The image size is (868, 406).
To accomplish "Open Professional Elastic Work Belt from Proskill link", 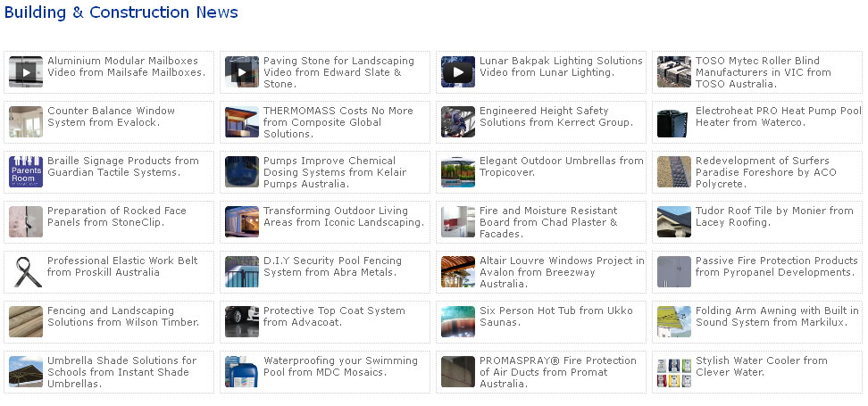I will (x=122, y=266).
